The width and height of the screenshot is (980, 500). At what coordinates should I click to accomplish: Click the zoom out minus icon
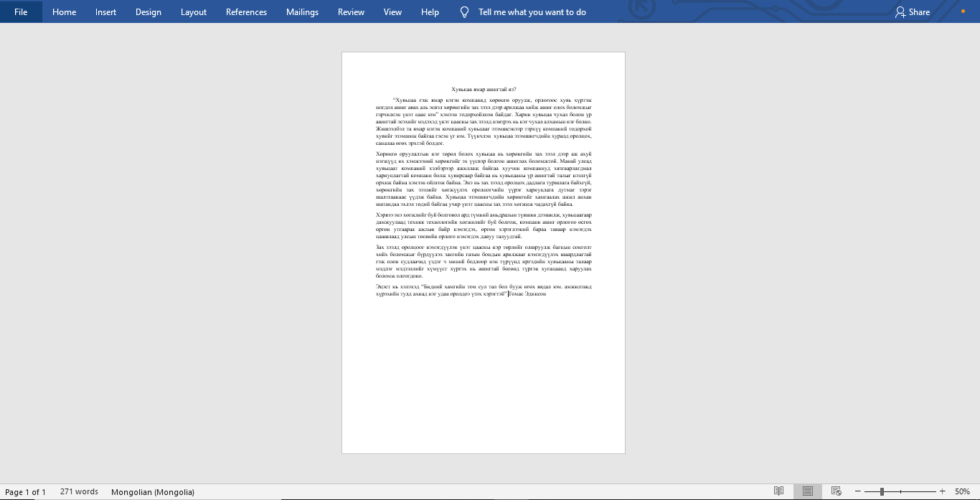[858, 491]
